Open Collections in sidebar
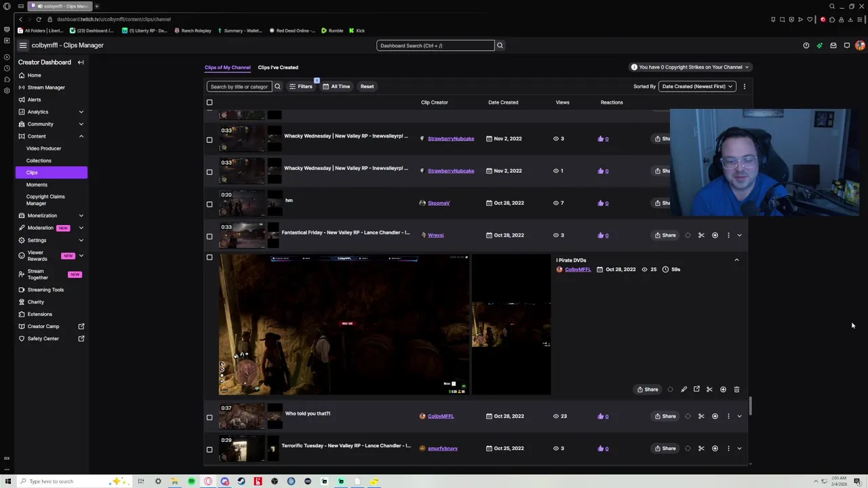 39,161
